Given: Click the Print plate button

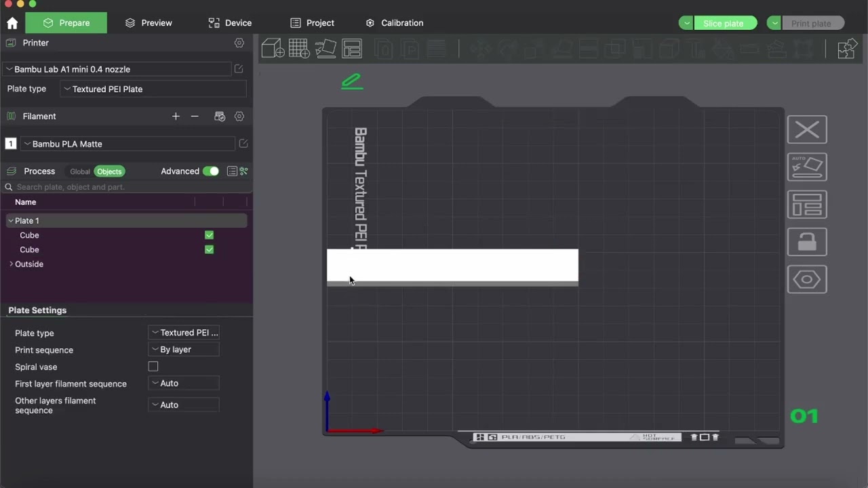Looking at the screenshot, I should pos(812,23).
